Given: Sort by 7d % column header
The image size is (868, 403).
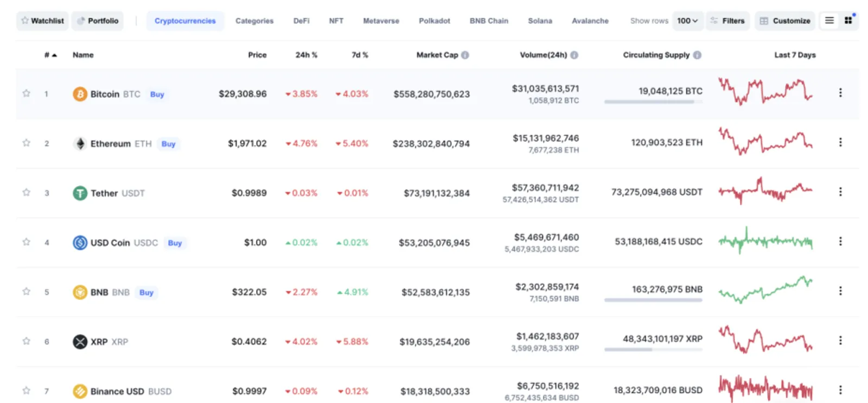Looking at the screenshot, I should pyautogui.click(x=360, y=55).
